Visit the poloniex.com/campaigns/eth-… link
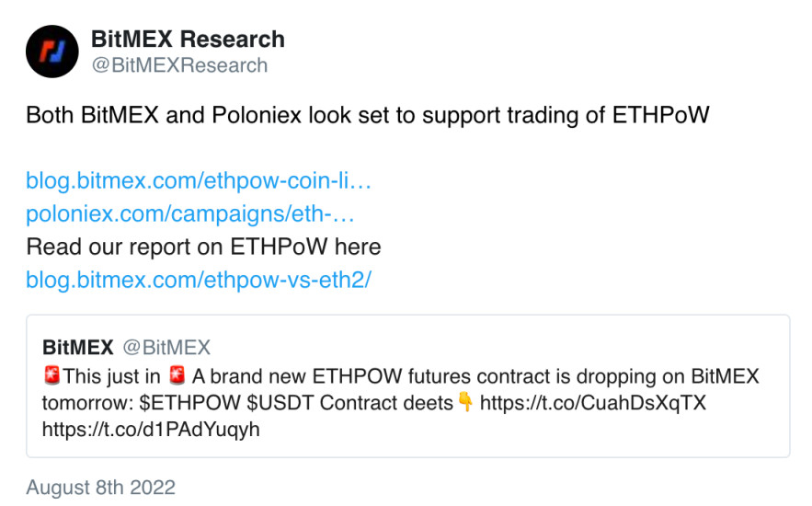 [x=190, y=213]
